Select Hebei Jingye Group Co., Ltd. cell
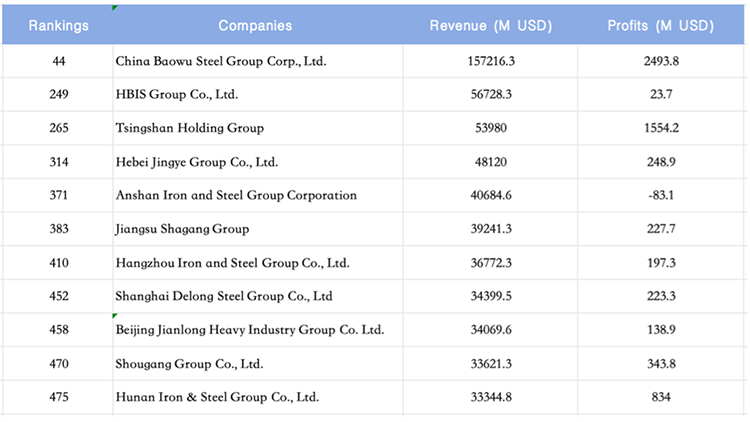The width and height of the screenshot is (750, 422). [258, 162]
